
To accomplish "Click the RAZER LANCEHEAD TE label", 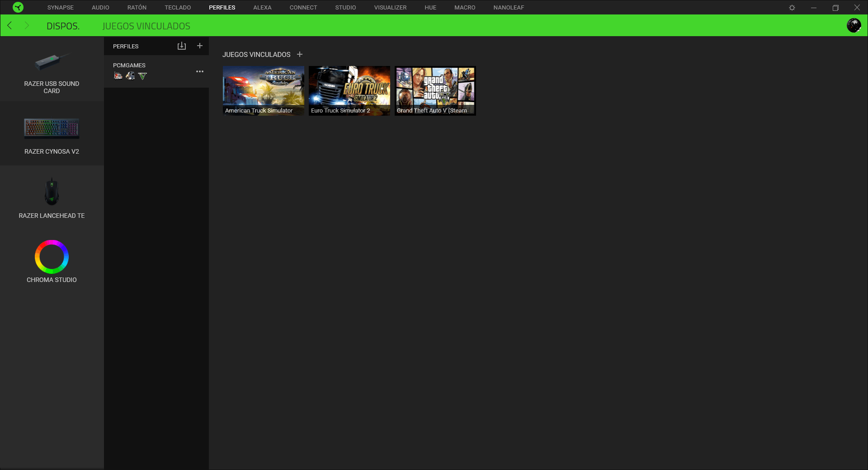I will tap(52, 216).
